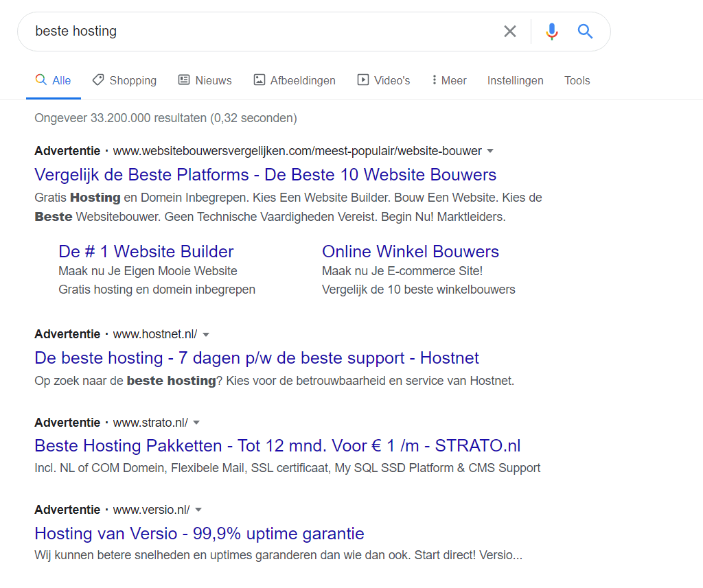Click the Versio description 'Wij kunnen betere snelheden'
703x588 pixels.
pyautogui.click(x=279, y=555)
